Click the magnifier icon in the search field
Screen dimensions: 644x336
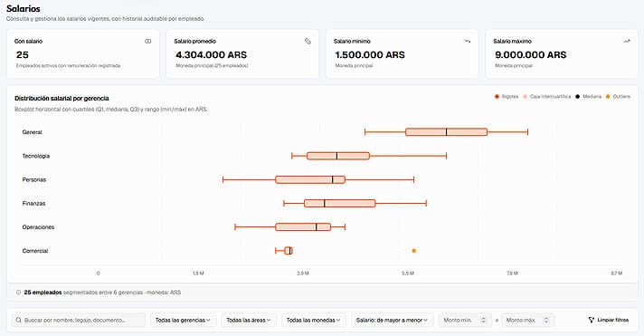[x=18, y=320]
